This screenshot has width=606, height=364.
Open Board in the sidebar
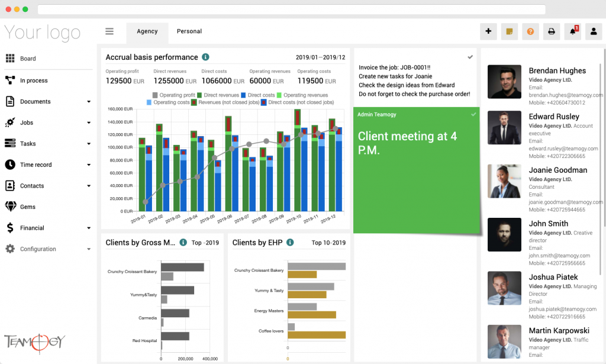28,59
